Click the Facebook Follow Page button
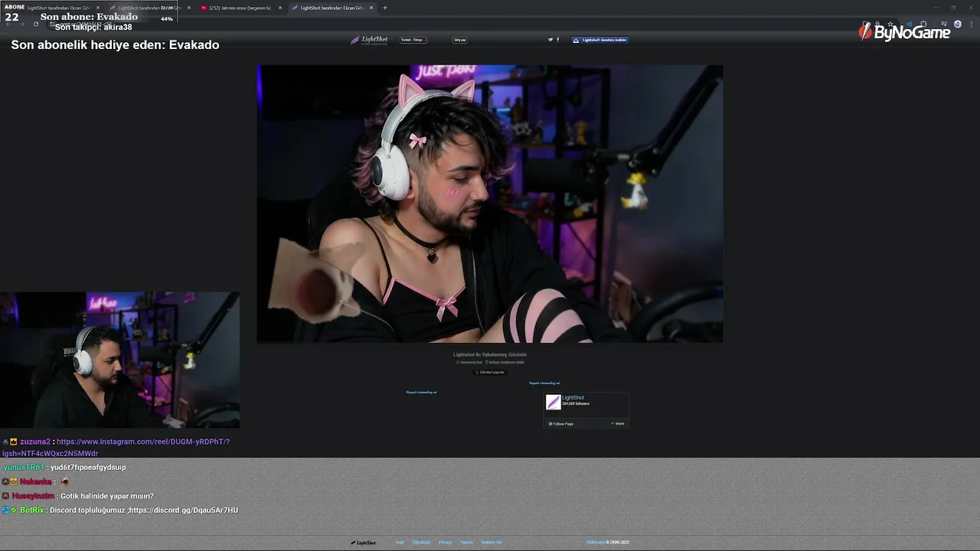The height and width of the screenshot is (551, 980). (x=561, y=423)
